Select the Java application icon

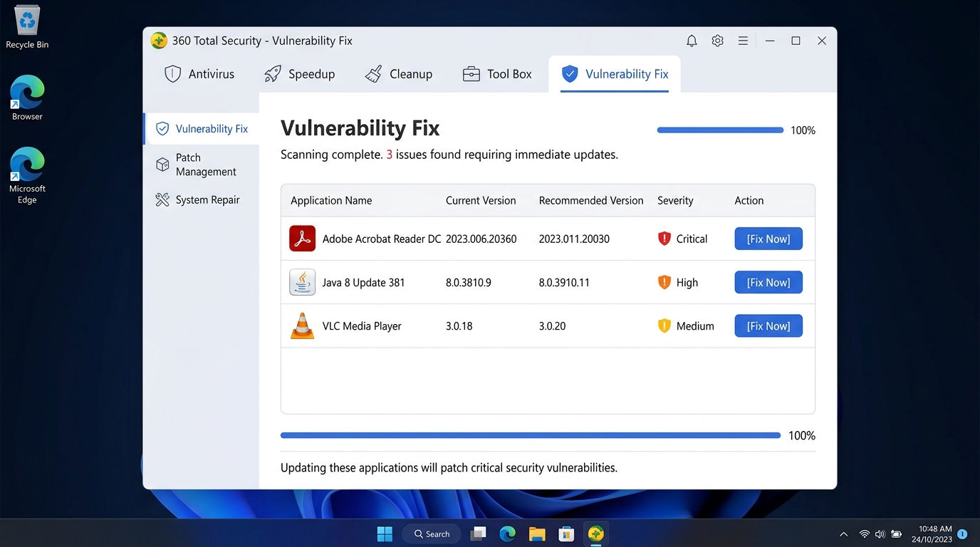302,282
